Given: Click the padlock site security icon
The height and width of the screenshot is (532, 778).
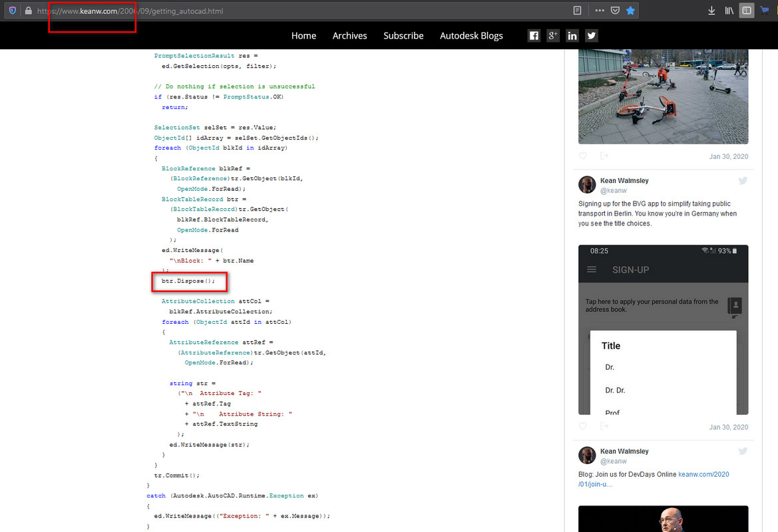Looking at the screenshot, I should (28, 11).
